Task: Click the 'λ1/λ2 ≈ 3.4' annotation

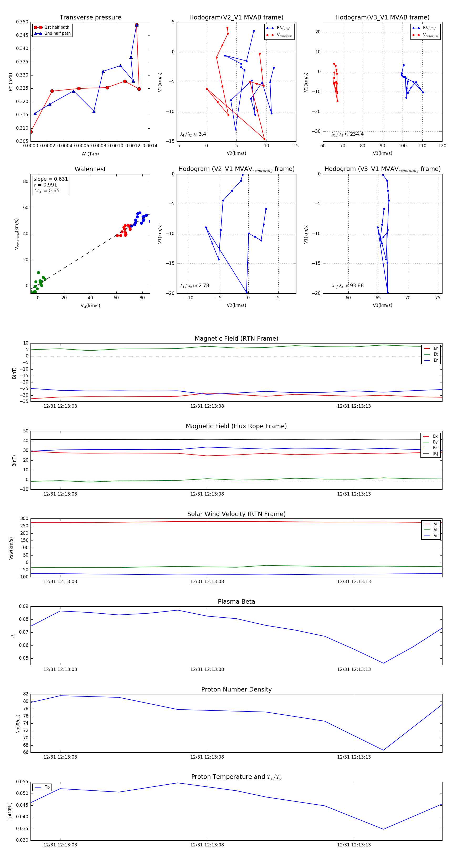Action: (x=193, y=134)
